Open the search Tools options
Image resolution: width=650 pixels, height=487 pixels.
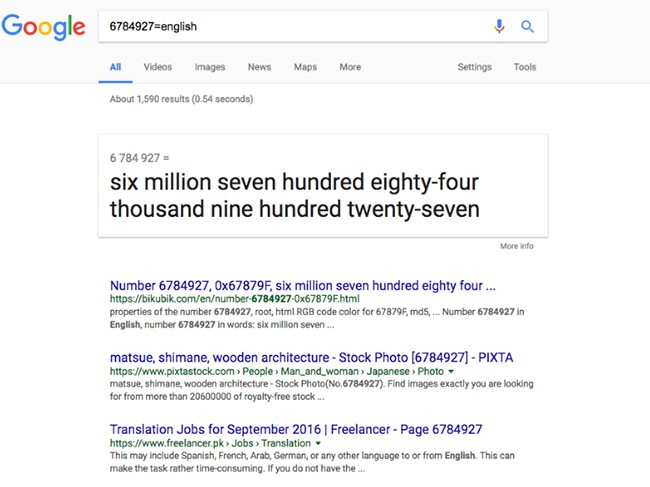click(524, 67)
